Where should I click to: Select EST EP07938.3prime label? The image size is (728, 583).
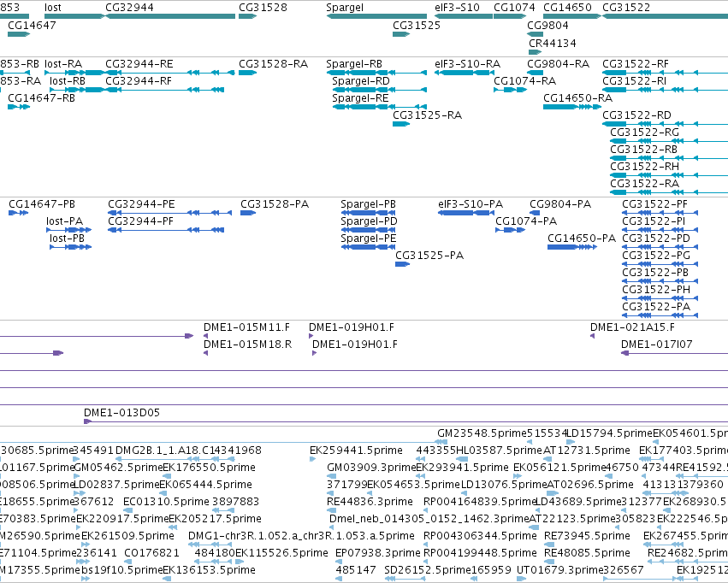click(378, 552)
